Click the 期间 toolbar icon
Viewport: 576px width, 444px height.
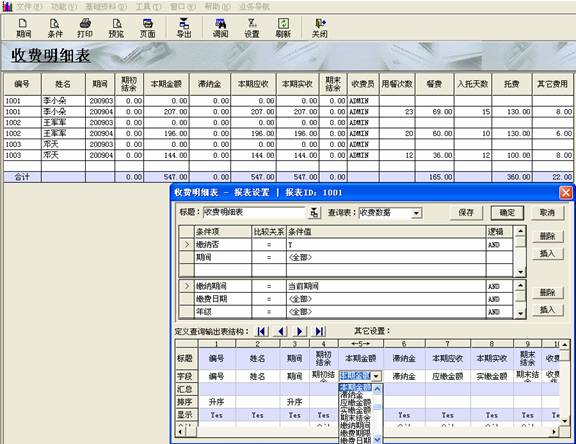[x=24, y=28]
